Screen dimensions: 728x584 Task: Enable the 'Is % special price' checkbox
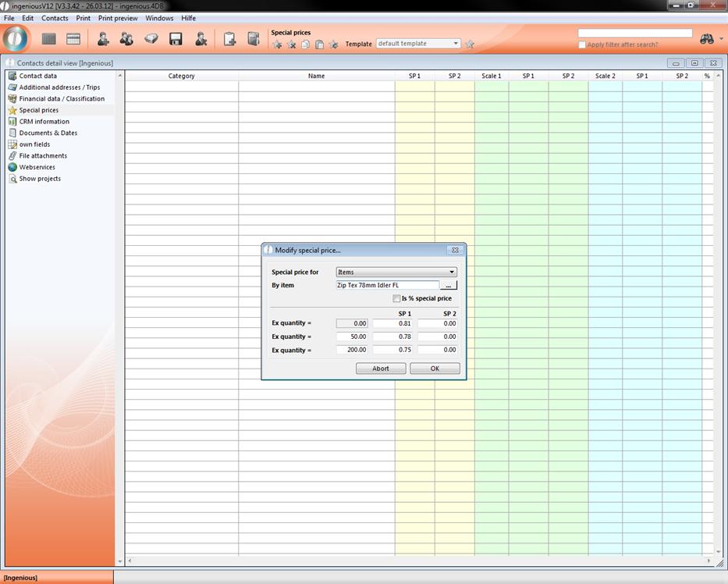click(396, 298)
